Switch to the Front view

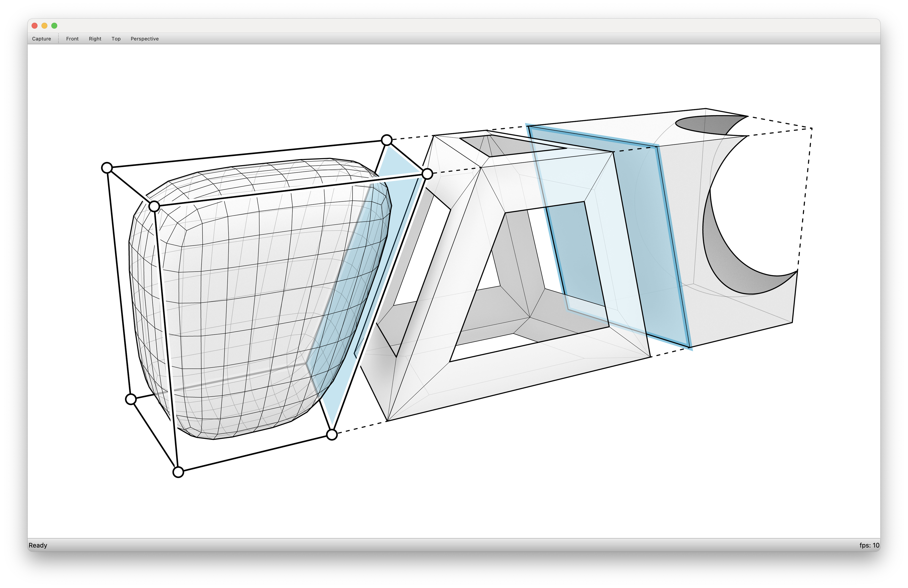(72, 39)
